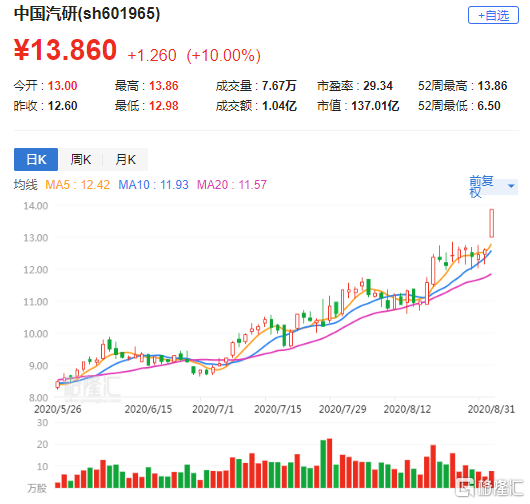Click the 均线 label
The image size is (530, 504).
tap(26, 185)
